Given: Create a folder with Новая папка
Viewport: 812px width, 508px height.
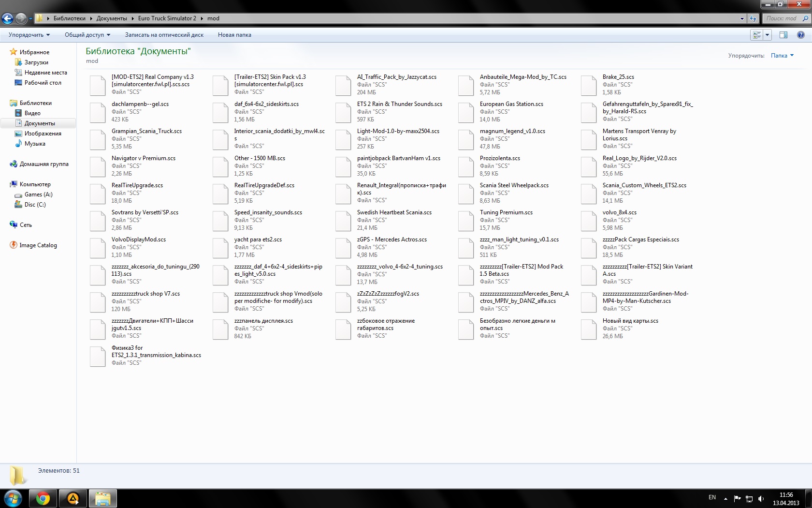Looking at the screenshot, I should pyautogui.click(x=234, y=35).
